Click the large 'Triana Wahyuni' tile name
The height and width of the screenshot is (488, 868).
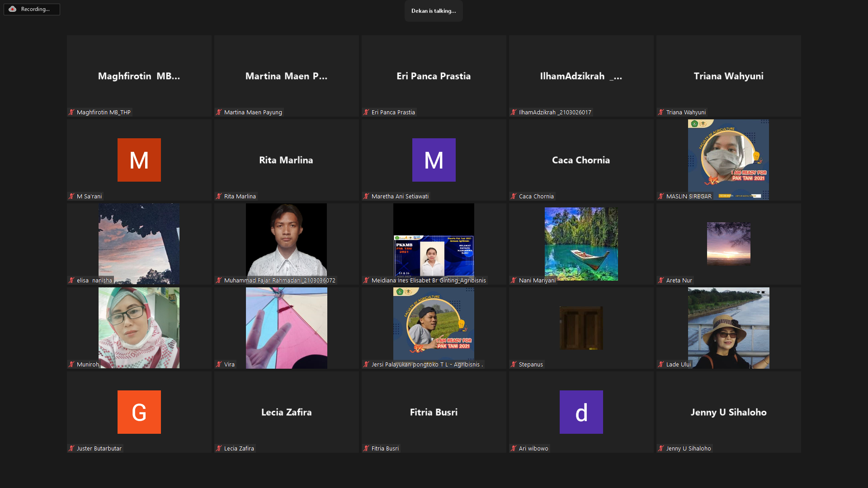click(x=729, y=76)
